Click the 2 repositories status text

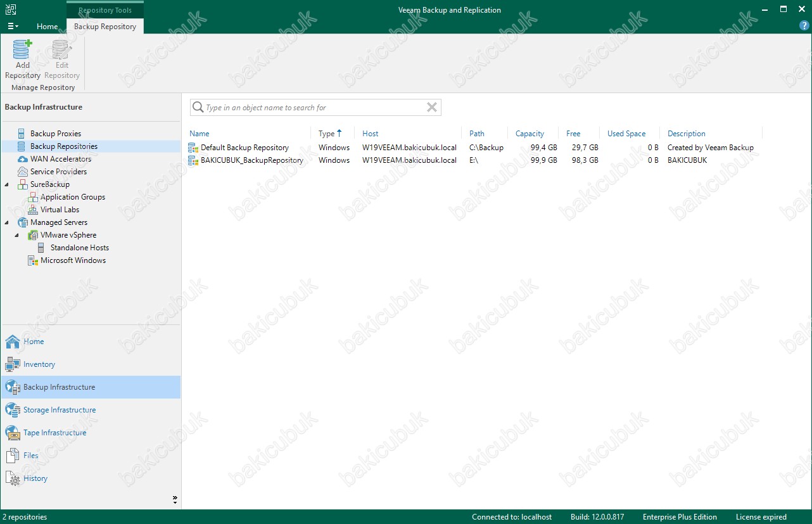coord(24,517)
